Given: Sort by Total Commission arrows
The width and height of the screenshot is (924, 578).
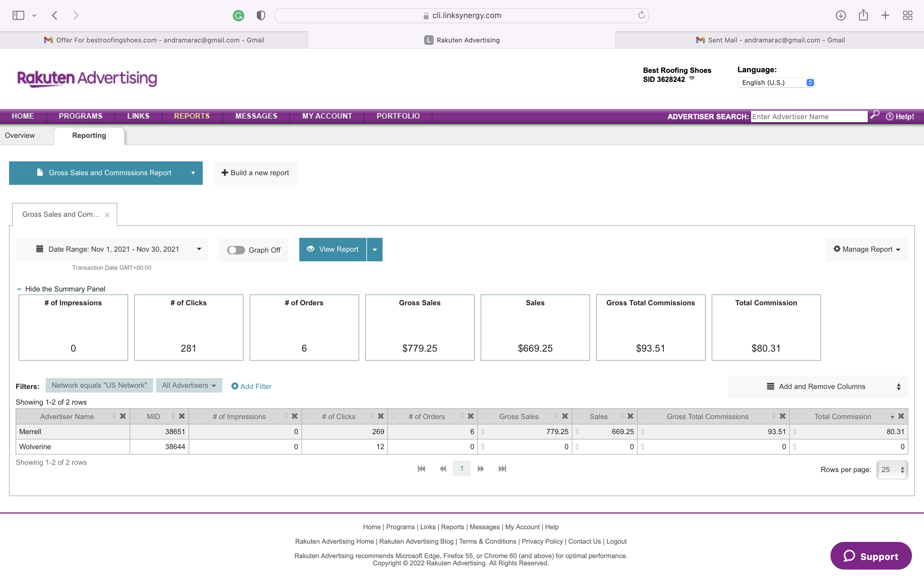Looking at the screenshot, I should pos(892,416).
